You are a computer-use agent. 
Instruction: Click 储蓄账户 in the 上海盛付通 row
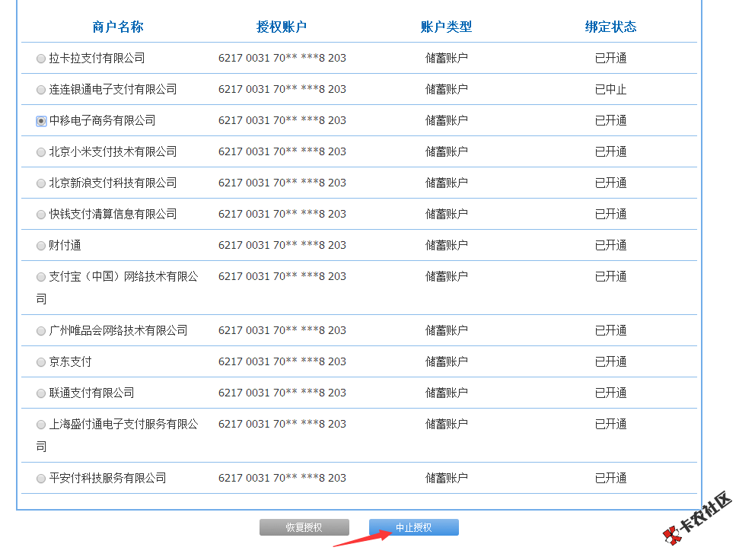click(x=446, y=424)
